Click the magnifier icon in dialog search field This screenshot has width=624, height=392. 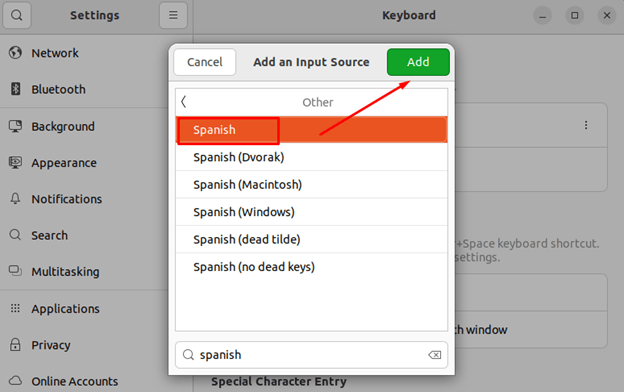pos(188,355)
